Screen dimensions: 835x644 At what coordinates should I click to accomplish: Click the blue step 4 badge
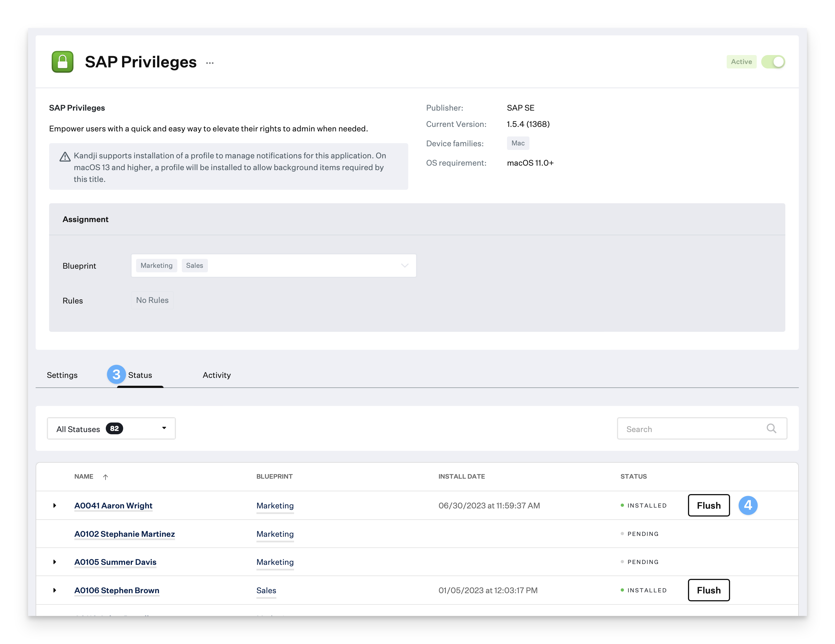pos(747,505)
